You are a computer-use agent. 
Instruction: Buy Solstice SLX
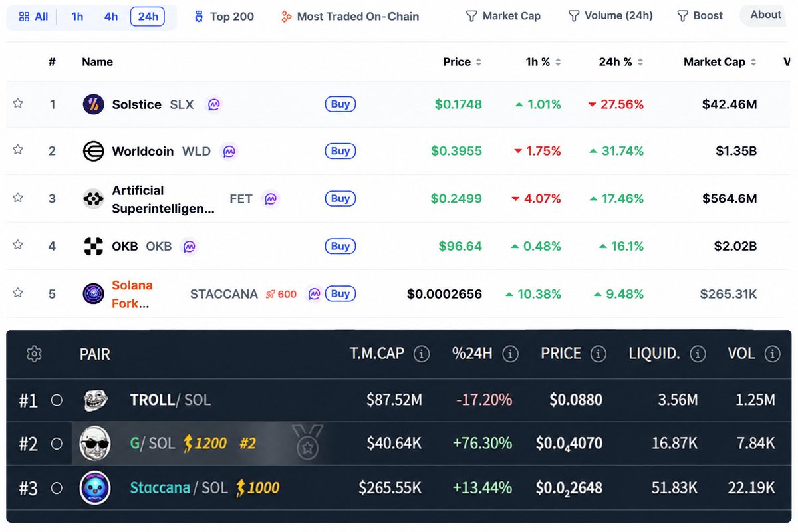coord(340,104)
